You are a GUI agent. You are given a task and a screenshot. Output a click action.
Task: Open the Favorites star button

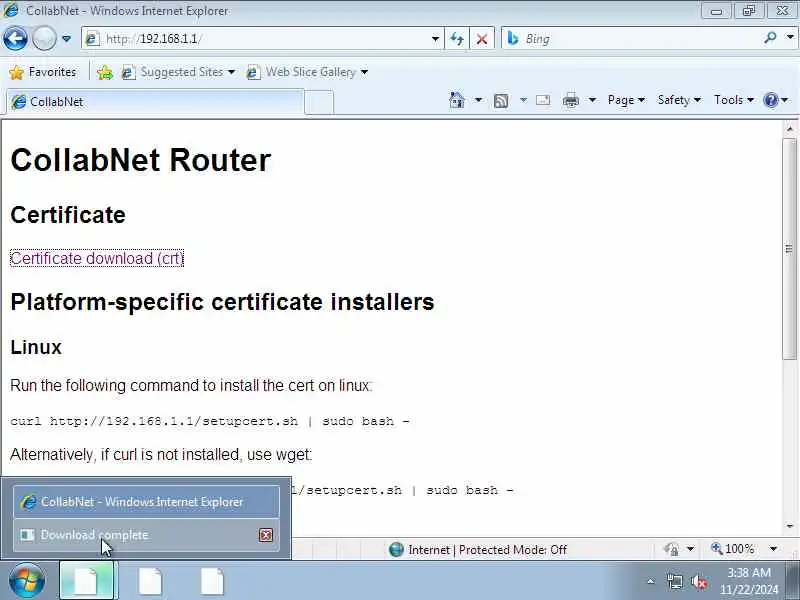pyautogui.click(x=43, y=72)
